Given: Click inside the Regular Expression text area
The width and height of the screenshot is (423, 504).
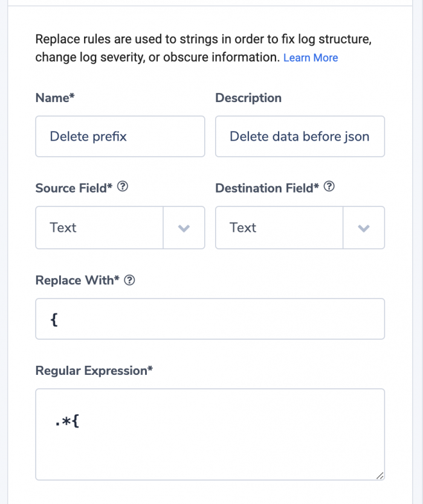Looking at the screenshot, I should click(210, 435).
